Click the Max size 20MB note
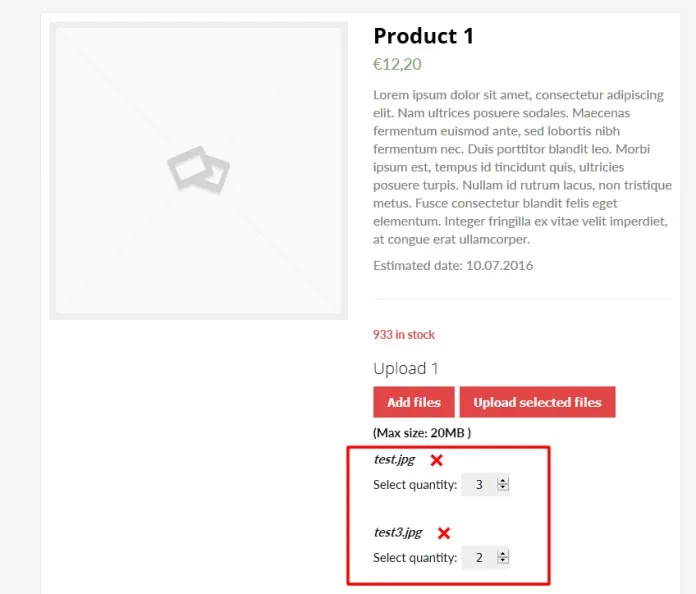The width and height of the screenshot is (696, 594). pyautogui.click(x=422, y=433)
